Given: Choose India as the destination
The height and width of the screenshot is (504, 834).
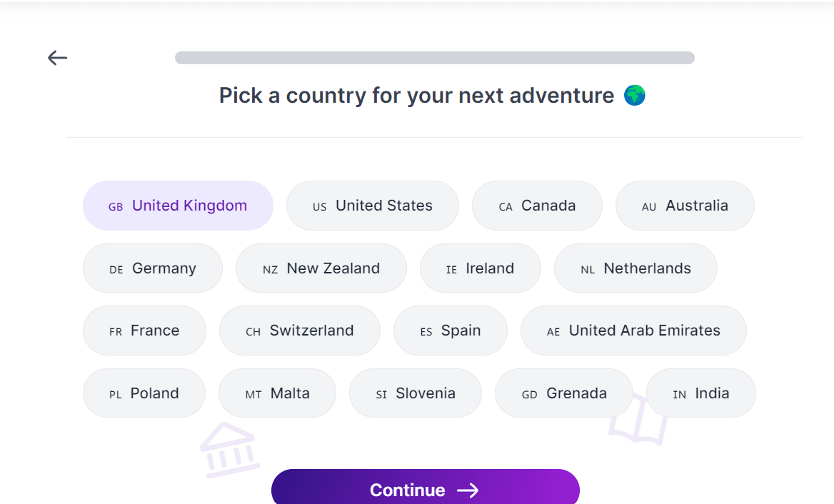Looking at the screenshot, I should click(x=701, y=393).
